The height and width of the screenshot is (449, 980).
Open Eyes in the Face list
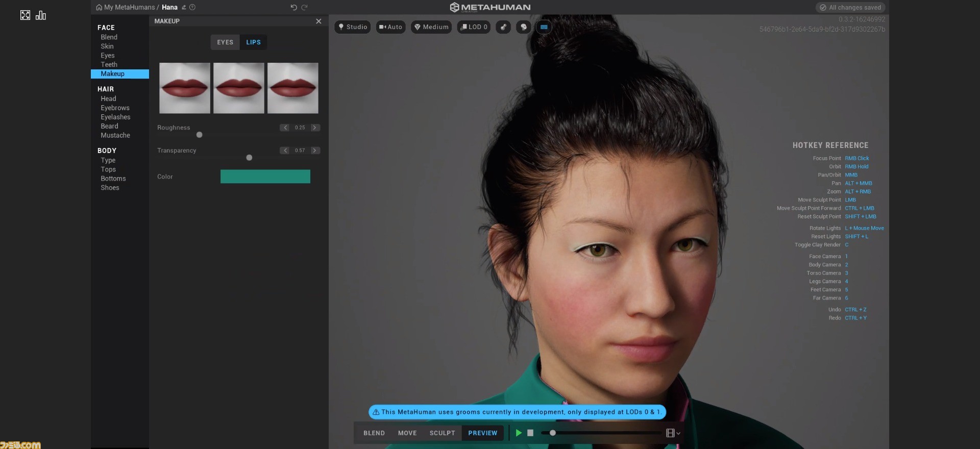tap(108, 56)
